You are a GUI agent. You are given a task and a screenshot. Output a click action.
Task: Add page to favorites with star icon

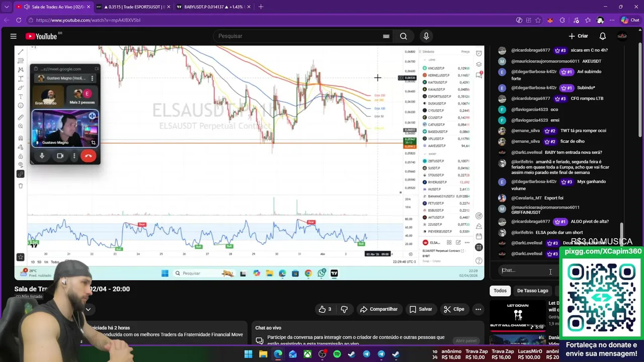[538, 20]
